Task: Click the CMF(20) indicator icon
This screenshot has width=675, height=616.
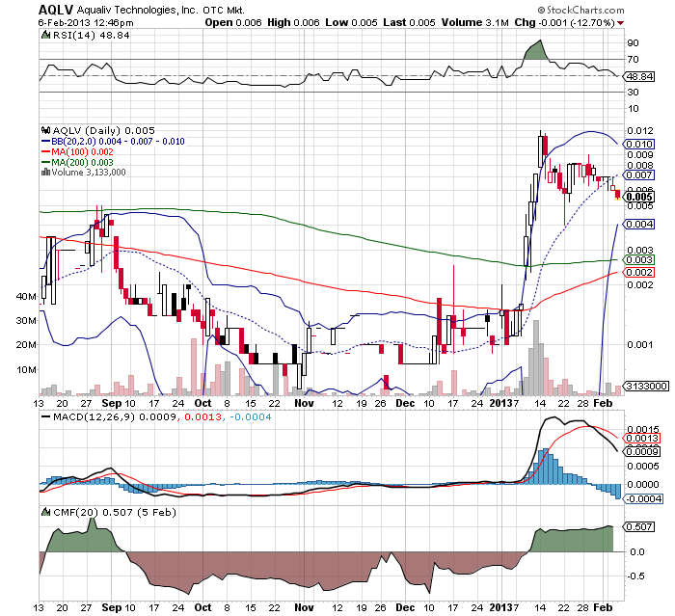Action: (x=45, y=512)
